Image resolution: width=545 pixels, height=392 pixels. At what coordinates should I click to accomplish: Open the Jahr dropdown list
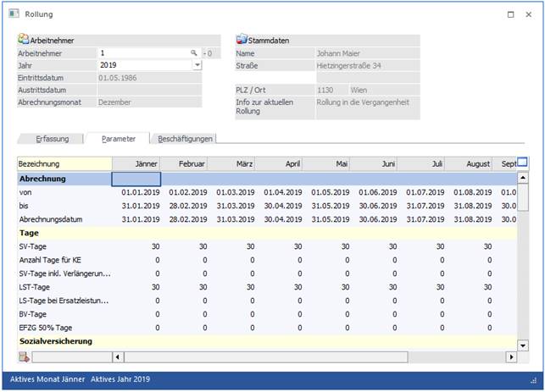point(197,65)
